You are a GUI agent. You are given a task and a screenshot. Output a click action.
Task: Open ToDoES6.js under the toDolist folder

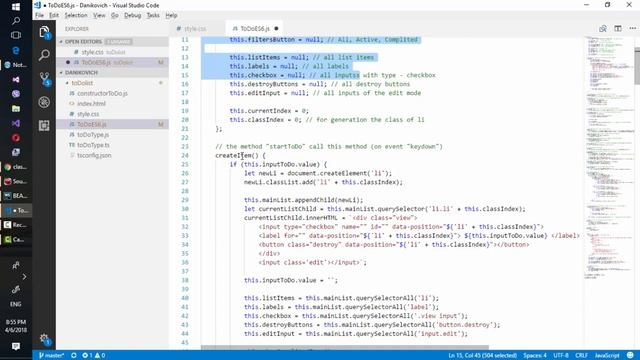[x=112, y=124]
